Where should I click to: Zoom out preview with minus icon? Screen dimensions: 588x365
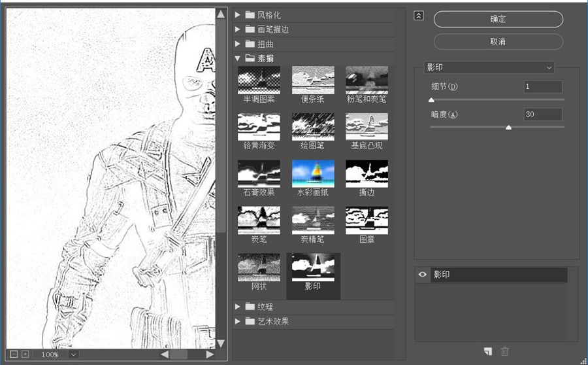(14, 354)
